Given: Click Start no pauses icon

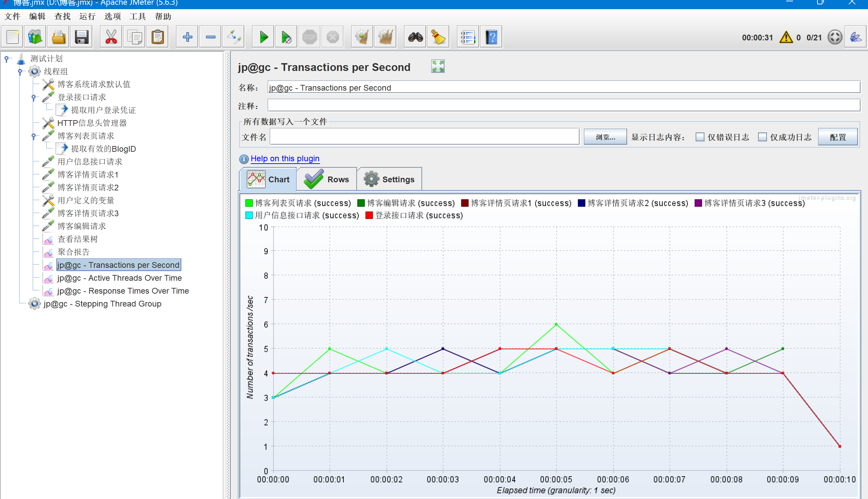Looking at the screenshot, I should 286,37.
